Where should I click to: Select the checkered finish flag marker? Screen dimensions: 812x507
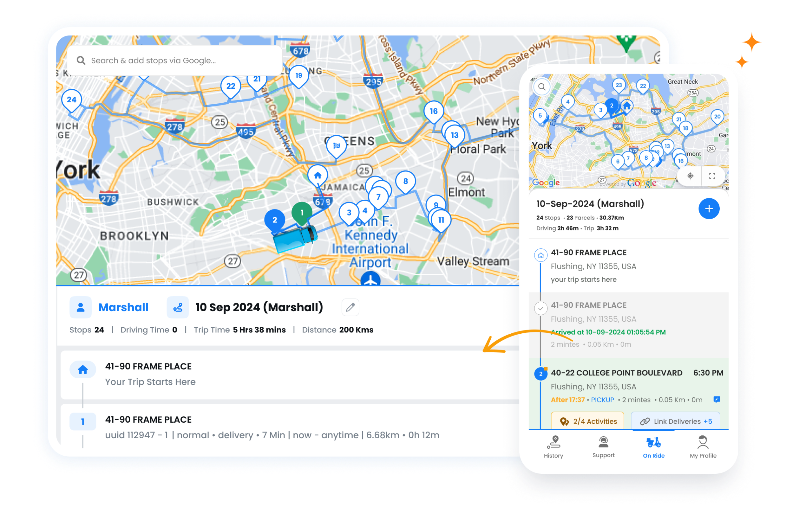(x=337, y=145)
